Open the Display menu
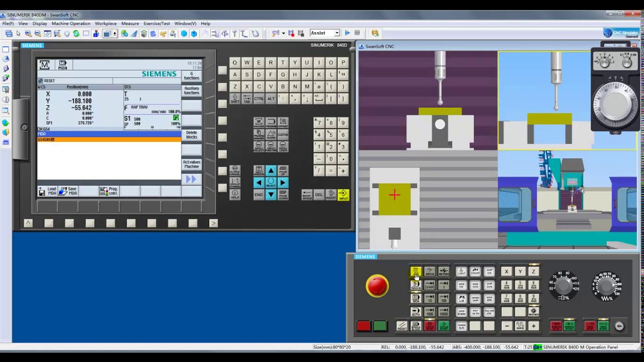This screenshot has height=362, width=644. point(40,24)
